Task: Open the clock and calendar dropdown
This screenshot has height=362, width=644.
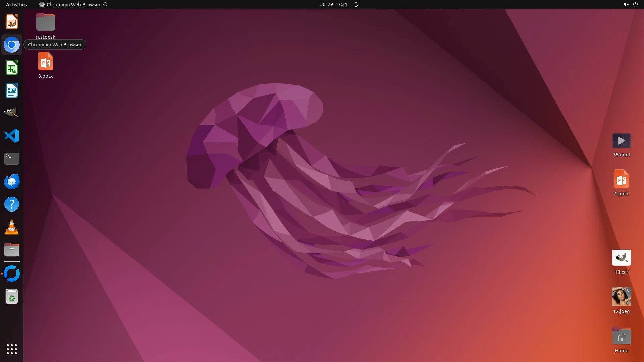Action: pos(333,4)
